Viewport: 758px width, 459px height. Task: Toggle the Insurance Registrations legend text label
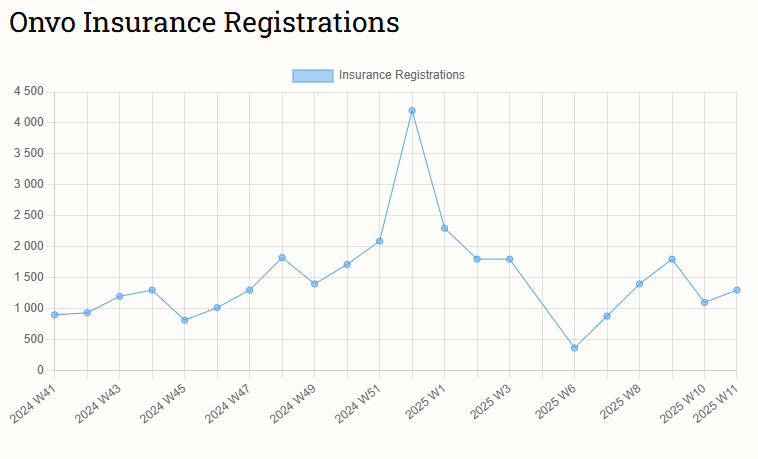[x=401, y=75]
